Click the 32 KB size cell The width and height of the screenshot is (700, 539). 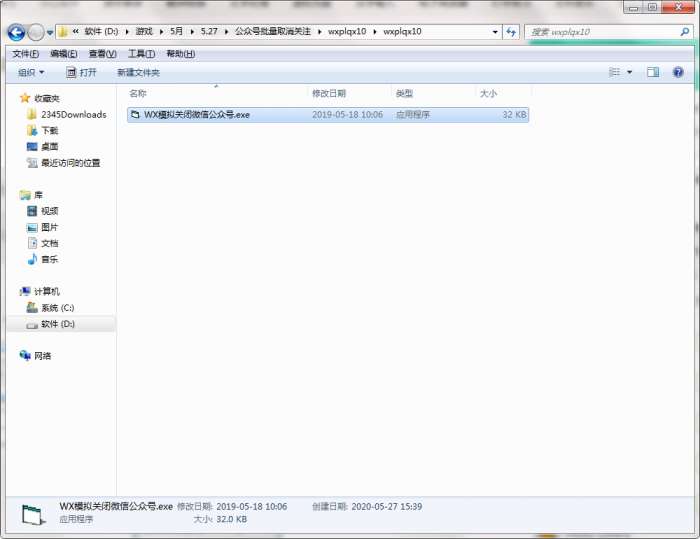click(514, 115)
